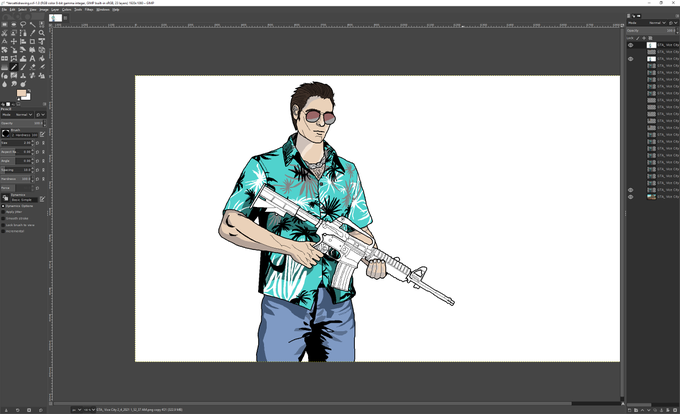Select the Text tool

click(33, 58)
